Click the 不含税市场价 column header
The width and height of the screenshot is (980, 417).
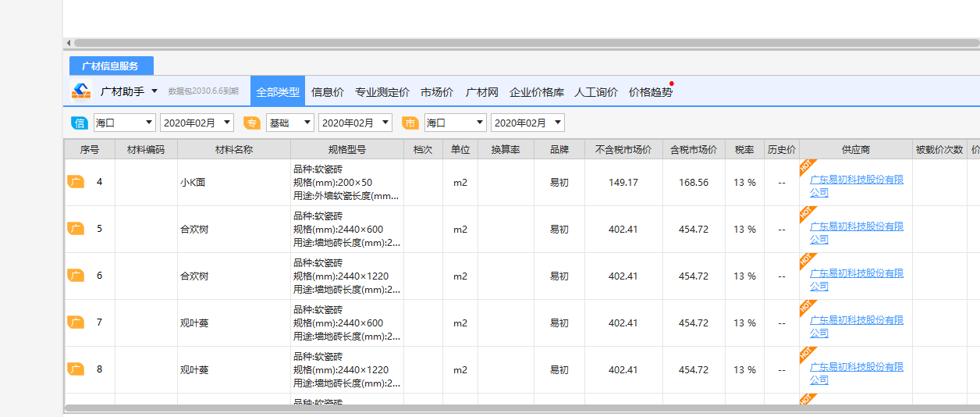(623, 149)
